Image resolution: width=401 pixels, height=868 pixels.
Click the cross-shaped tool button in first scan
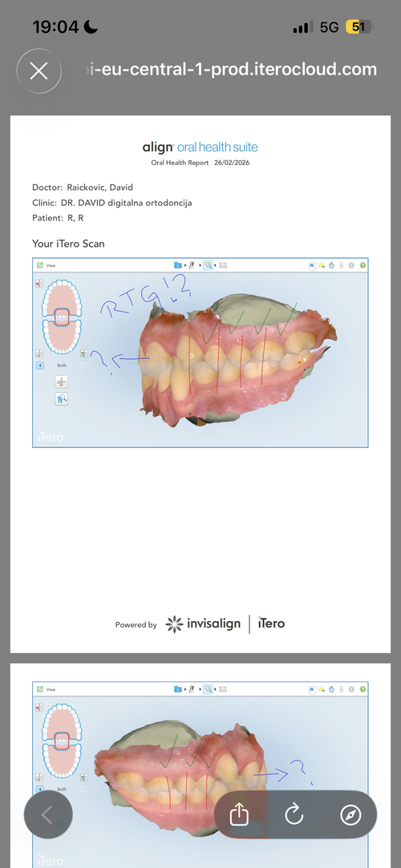tap(62, 382)
